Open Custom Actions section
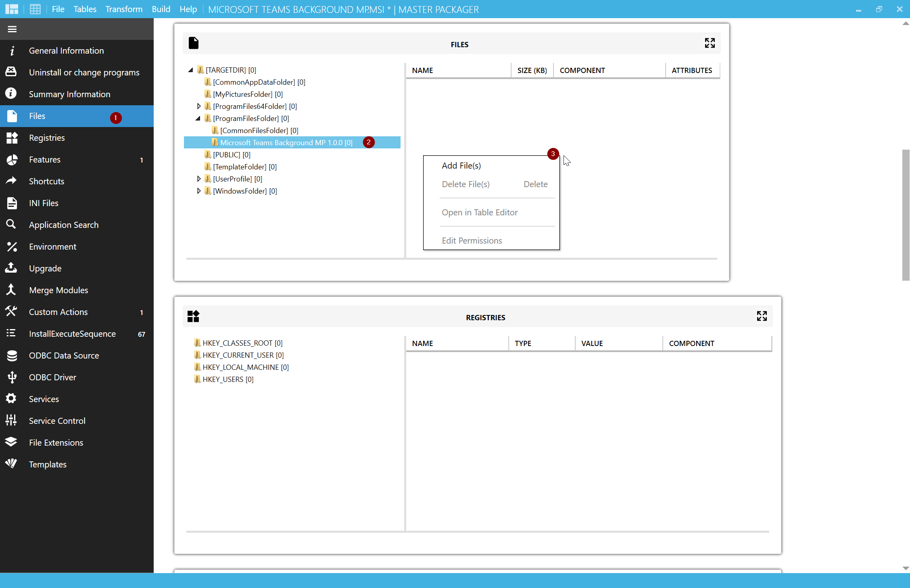The width and height of the screenshot is (910, 588). coord(77,312)
